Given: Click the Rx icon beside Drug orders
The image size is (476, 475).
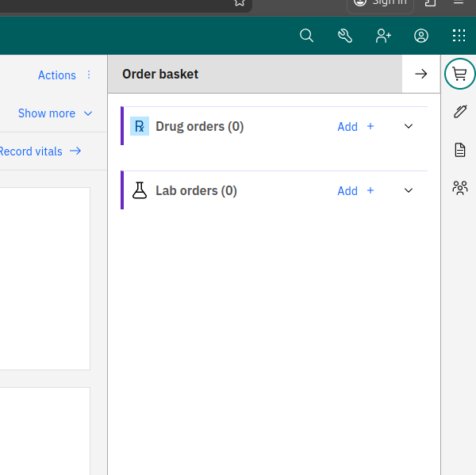Looking at the screenshot, I should [140, 127].
